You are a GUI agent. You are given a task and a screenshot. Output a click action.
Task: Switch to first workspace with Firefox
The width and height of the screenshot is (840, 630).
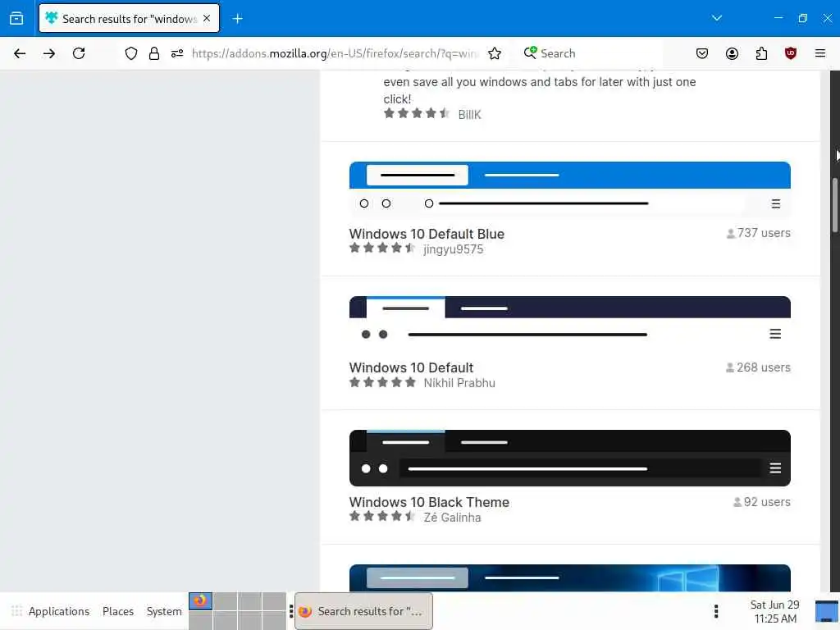tap(200, 601)
